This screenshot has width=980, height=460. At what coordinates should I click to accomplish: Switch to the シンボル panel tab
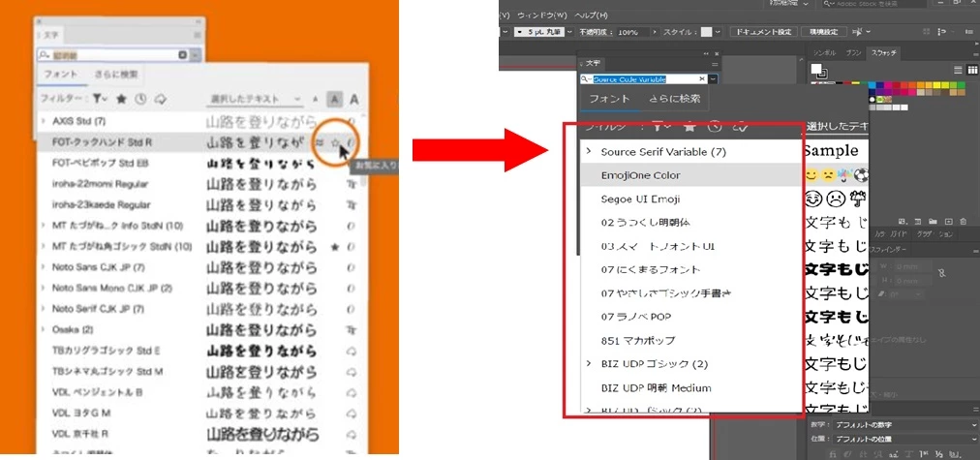[x=825, y=53]
